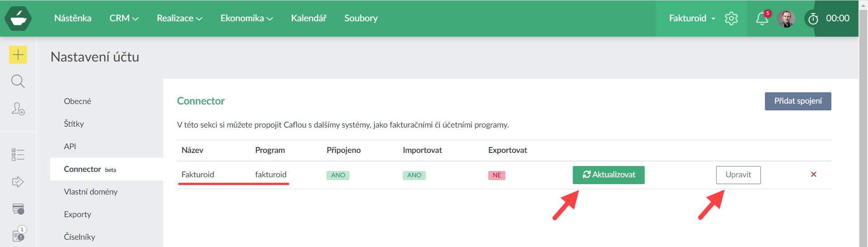
Task: Open the task checklist sidebar icon
Action: [18, 155]
